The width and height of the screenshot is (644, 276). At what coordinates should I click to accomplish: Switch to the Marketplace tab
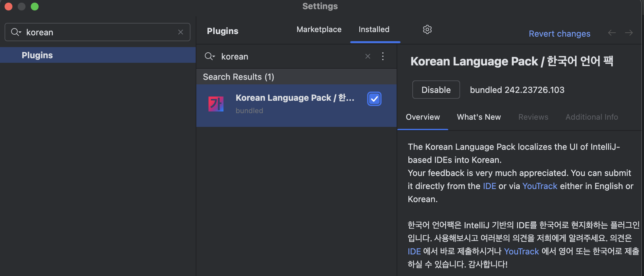tap(319, 29)
